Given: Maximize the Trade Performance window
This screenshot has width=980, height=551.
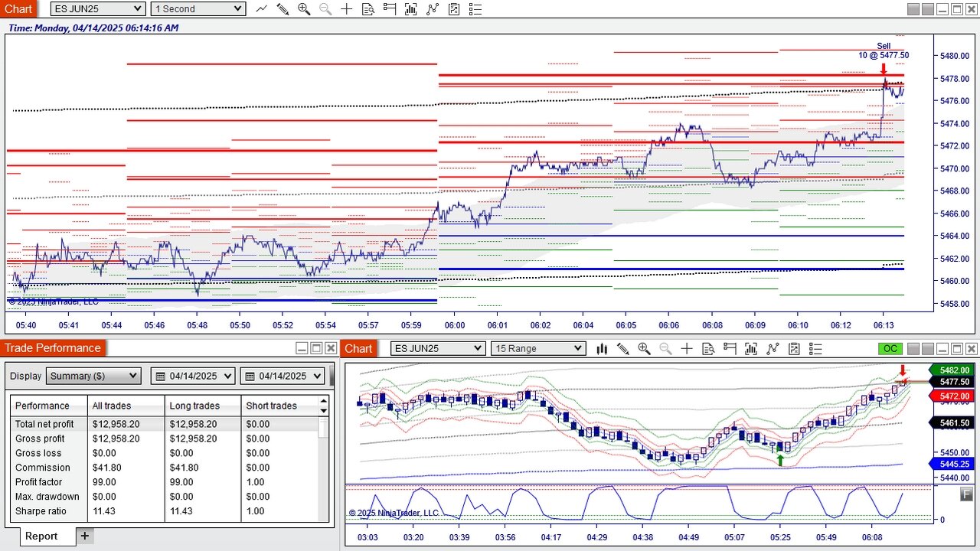Looking at the screenshot, I should (316, 348).
